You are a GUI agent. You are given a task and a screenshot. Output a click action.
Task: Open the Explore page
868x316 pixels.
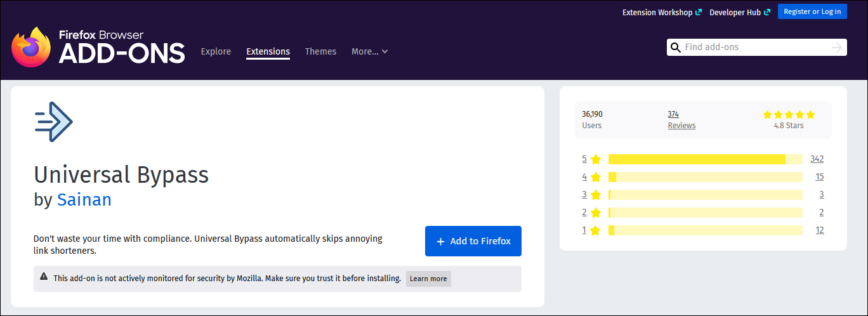point(216,51)
